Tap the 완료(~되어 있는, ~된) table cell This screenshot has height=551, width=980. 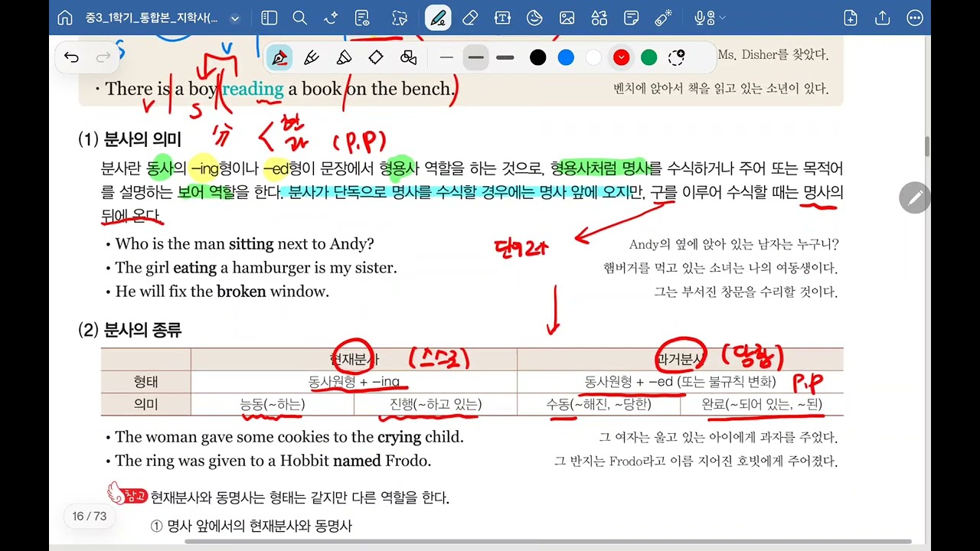[762, 404]
